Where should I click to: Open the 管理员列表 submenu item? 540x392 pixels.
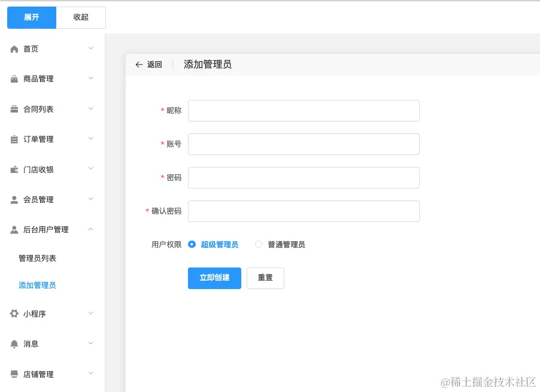tap(37, 258)
